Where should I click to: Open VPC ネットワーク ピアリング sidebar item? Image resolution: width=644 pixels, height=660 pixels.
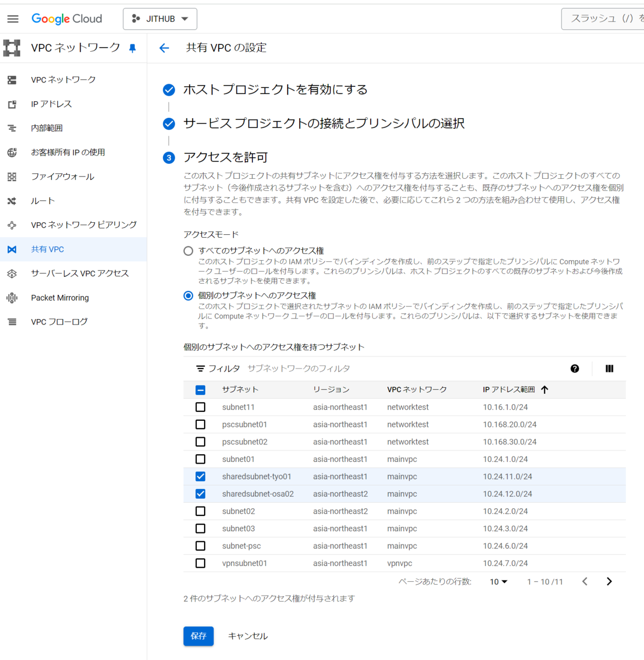84,225
